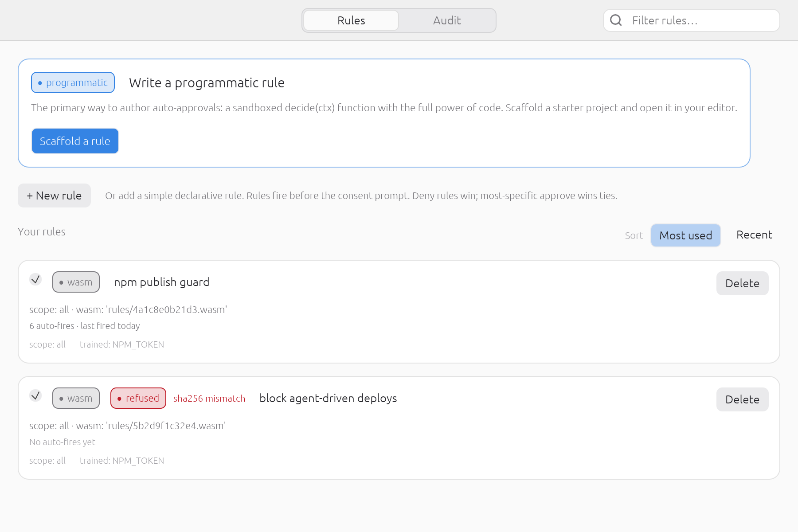The height and width of the screenshot is (532, 798).
Task: Switch to the Rules tab
Action: tap(351, 20)
